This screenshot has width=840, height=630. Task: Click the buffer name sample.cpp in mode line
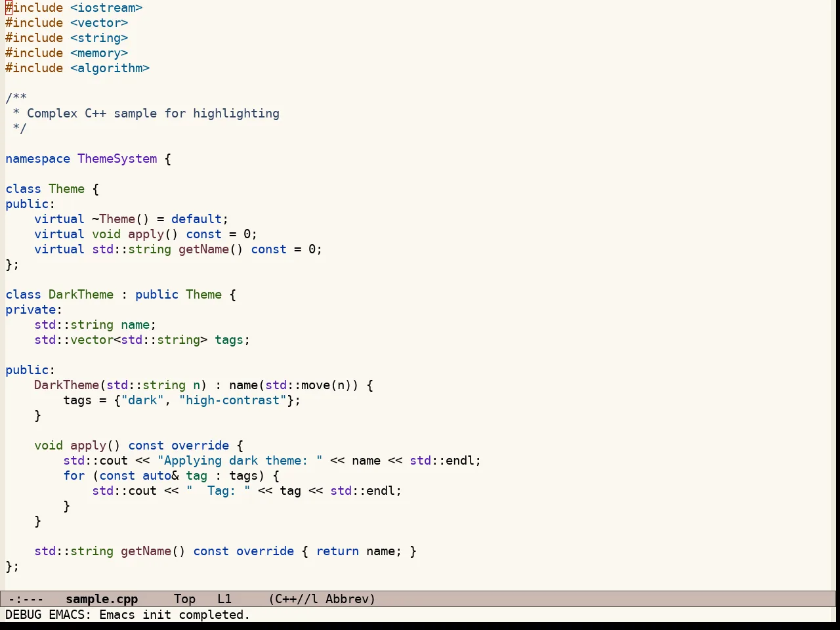click(x=102, y=599)
